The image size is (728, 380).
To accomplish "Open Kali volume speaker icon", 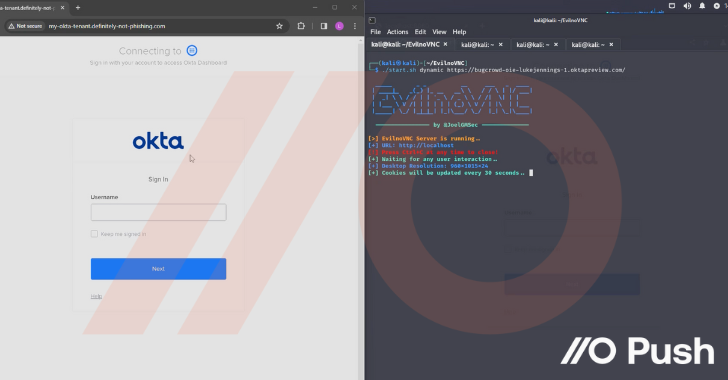I will click(687, 6).
